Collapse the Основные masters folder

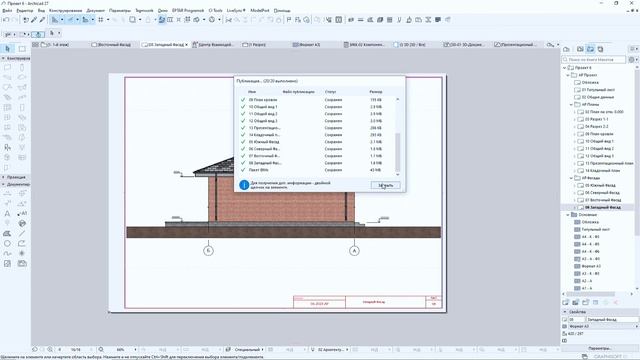point(568,215)
